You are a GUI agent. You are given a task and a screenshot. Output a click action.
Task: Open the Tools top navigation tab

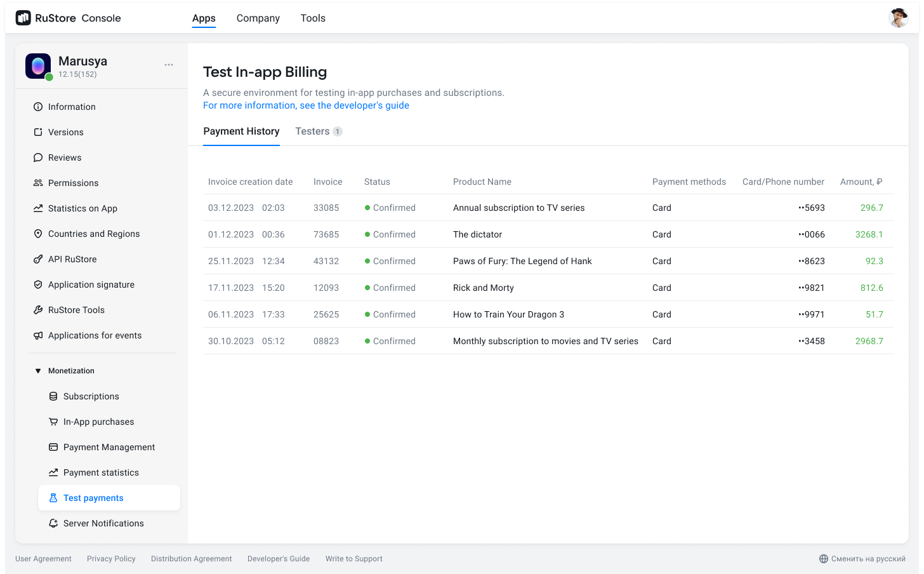pyautogui.click(x=313, y=18)
